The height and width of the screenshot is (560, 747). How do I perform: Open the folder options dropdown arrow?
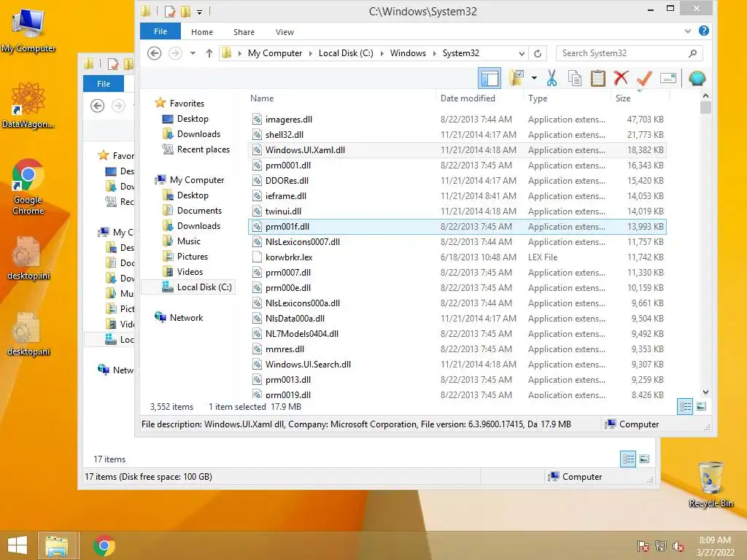(x=534, y=78)
